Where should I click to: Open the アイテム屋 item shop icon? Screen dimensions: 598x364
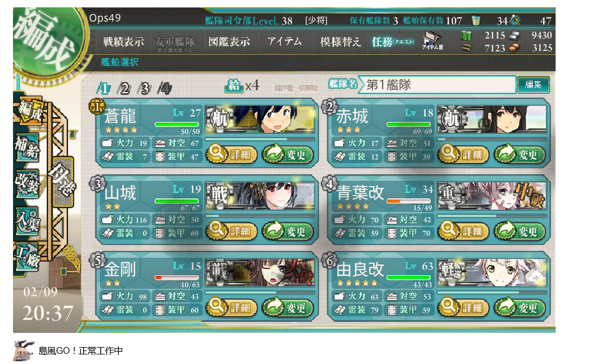click(x=432, y=41)
